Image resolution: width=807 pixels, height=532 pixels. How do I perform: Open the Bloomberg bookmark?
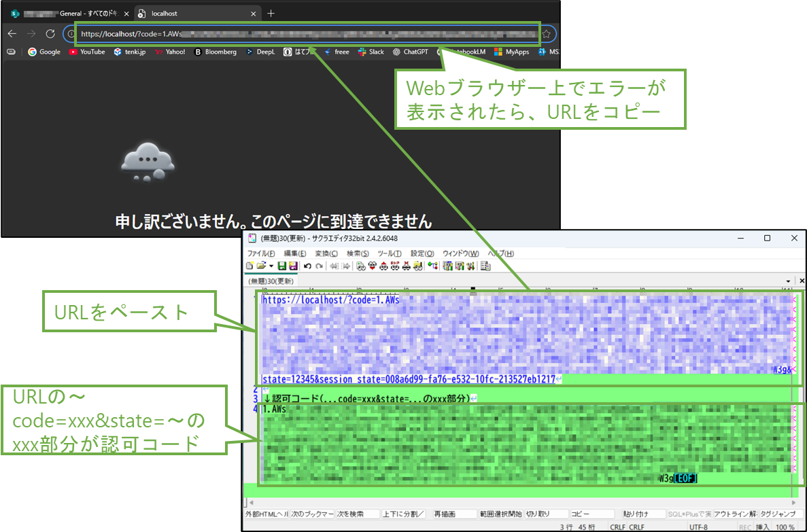coord(215,52)
